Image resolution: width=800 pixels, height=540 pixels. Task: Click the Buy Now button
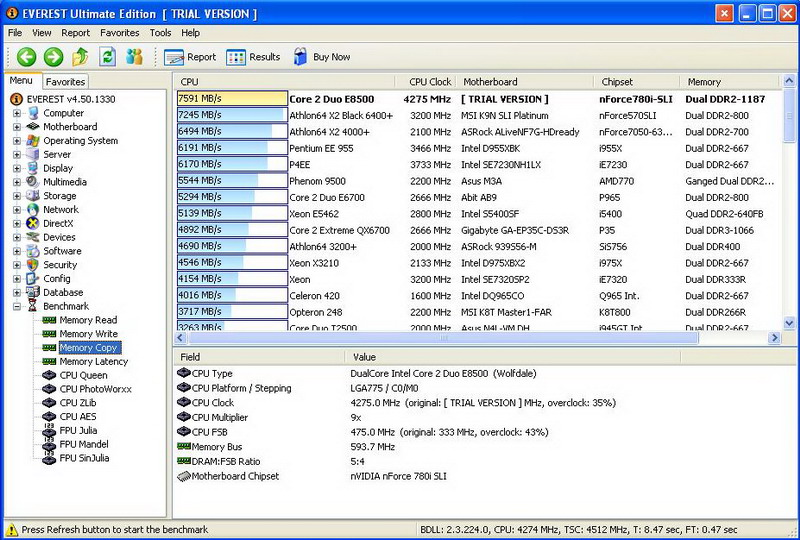tap(321, 57)
